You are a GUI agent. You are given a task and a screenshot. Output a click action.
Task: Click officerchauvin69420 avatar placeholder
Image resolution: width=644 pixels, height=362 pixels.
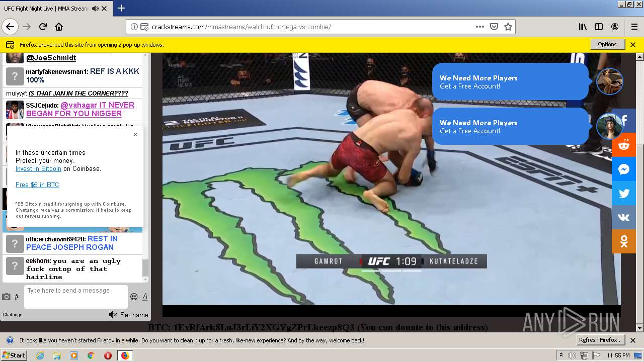coord(15,243)
